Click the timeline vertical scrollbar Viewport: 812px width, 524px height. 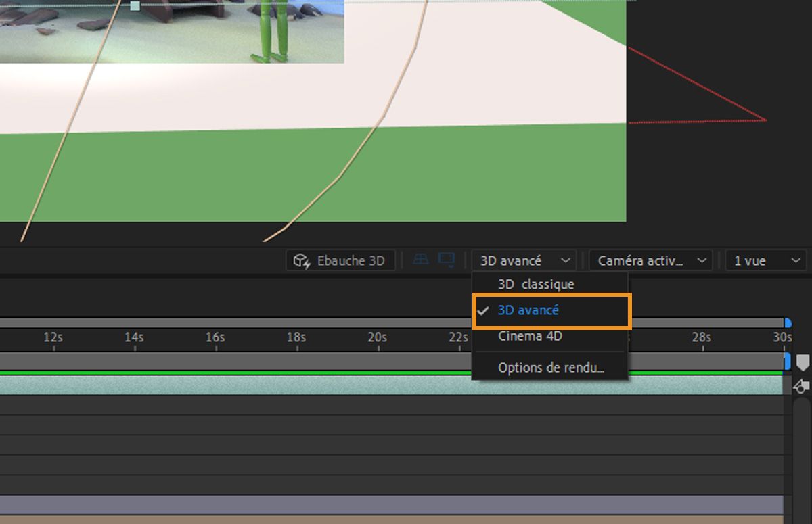point(802,460)
